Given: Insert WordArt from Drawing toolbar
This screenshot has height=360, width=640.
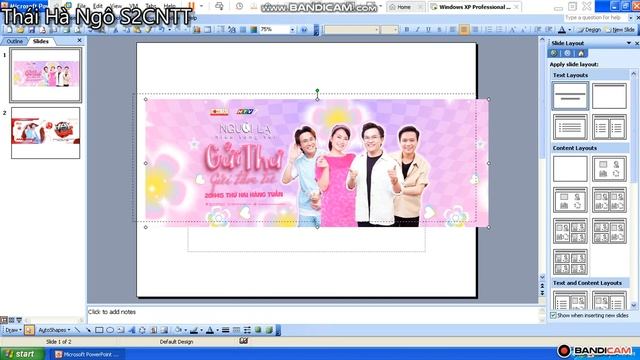Looking at the screenshot, I should [x=131, y=330].
